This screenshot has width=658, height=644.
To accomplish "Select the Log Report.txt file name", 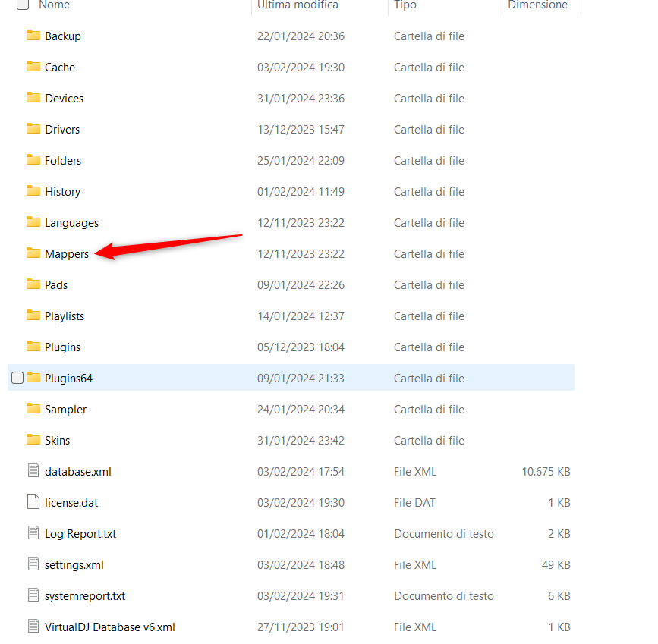I will pos(80,534).
